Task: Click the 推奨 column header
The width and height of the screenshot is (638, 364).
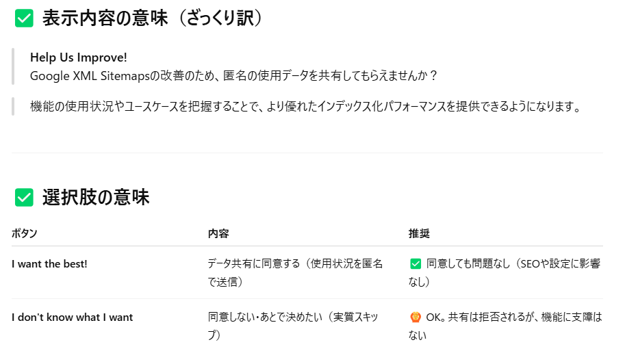Action: pos(419,233)
